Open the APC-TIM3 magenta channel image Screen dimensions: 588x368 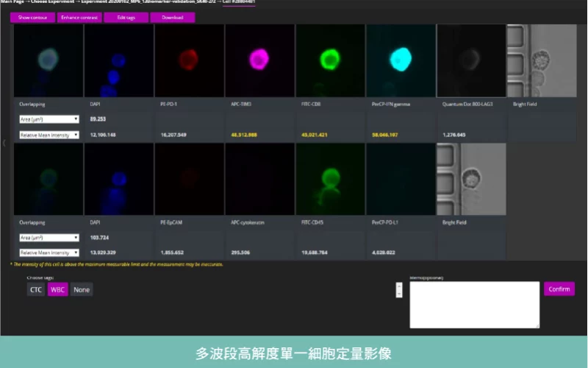260,61
